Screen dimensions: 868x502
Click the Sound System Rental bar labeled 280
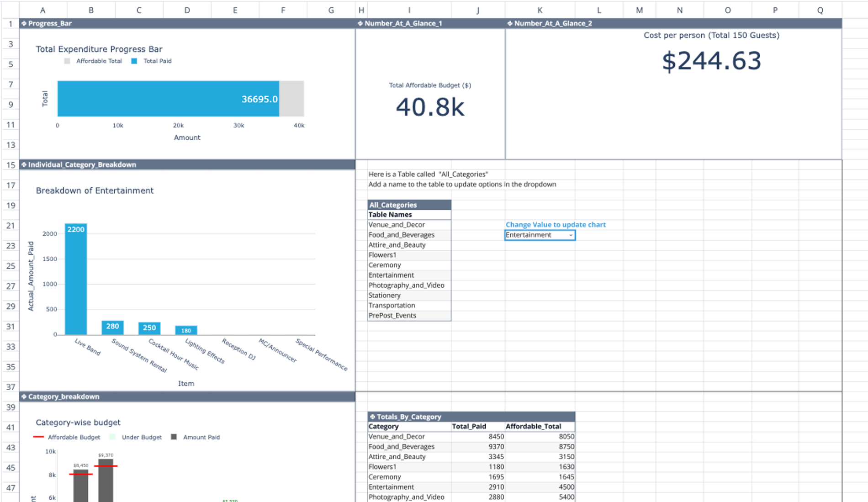pyautogui.click(x=112, y=328)
